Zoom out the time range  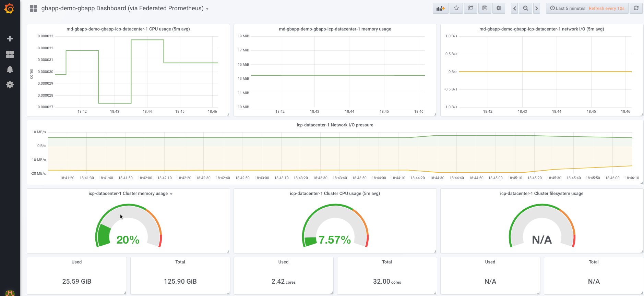tap(525, 8)
